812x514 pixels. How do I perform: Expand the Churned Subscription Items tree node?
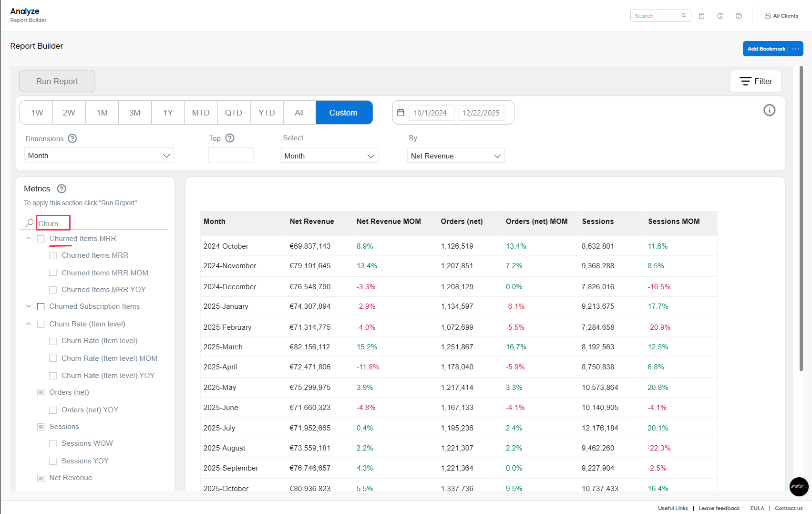click(28, 306)
